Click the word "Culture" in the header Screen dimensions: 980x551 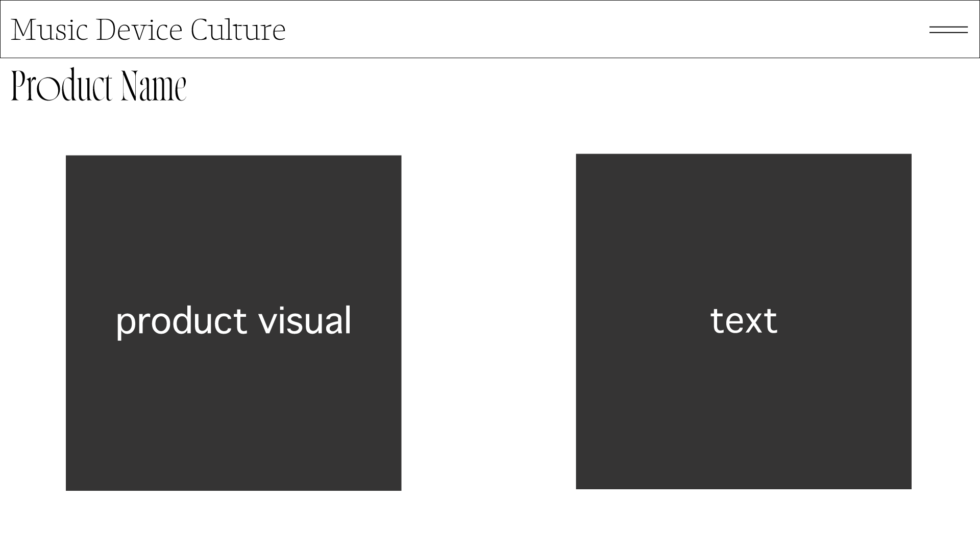(x=238, y=30)
